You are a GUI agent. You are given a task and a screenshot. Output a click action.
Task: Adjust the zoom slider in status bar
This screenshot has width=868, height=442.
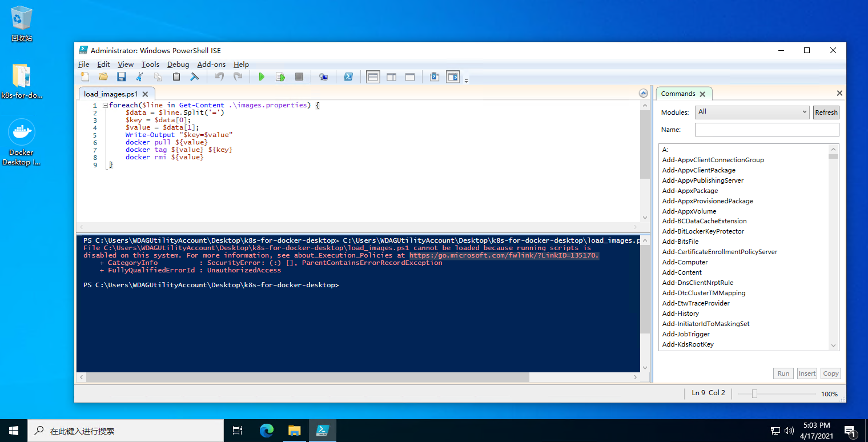click(x=754, y=393)
